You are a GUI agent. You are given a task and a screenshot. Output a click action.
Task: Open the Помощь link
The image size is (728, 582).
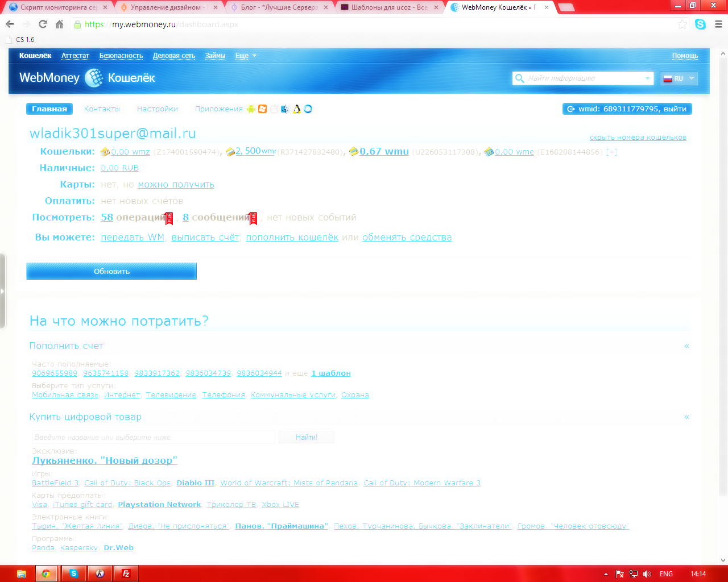(x=685, y=56)
